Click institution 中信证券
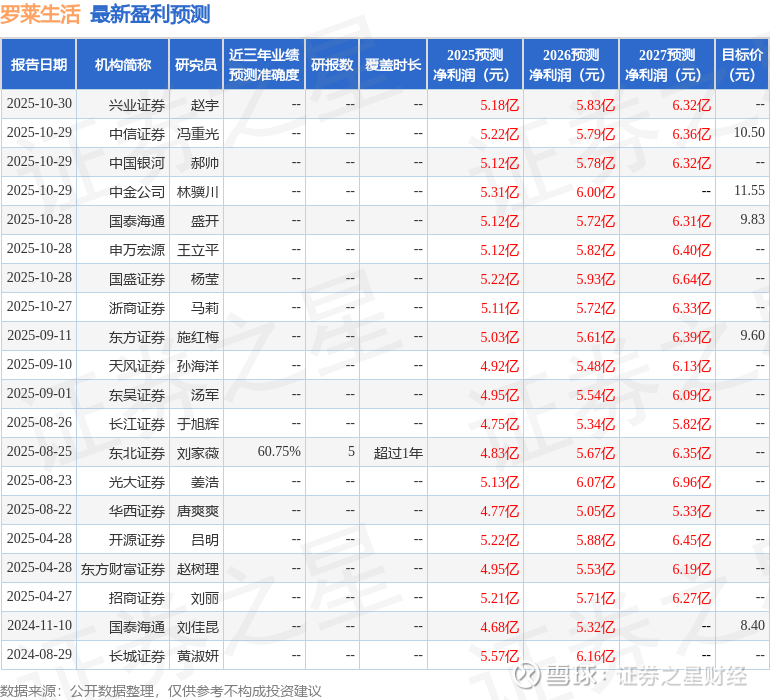Viewport: 770px width, 700px height. tap(137, 134)
